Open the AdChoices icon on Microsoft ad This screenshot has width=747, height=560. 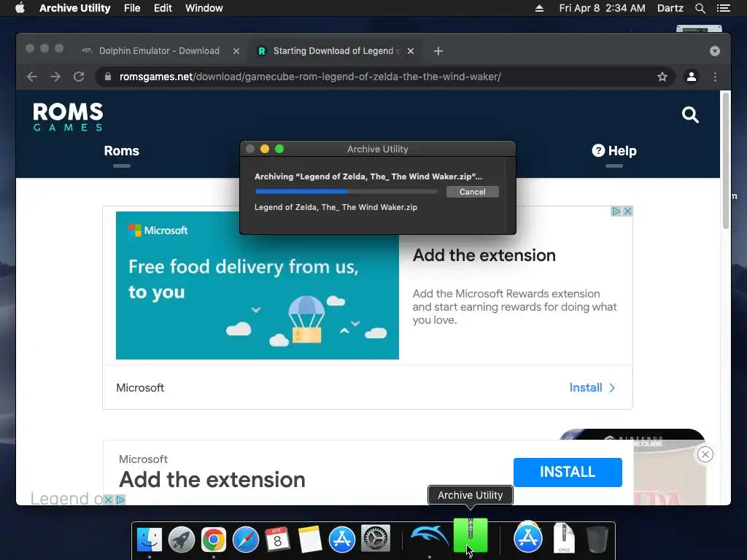click(616, 211)
